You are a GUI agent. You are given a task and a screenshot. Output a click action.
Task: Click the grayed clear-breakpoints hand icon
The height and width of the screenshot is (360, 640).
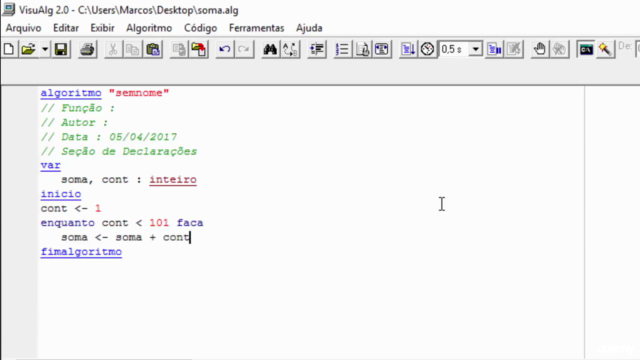tap(560, 49)
